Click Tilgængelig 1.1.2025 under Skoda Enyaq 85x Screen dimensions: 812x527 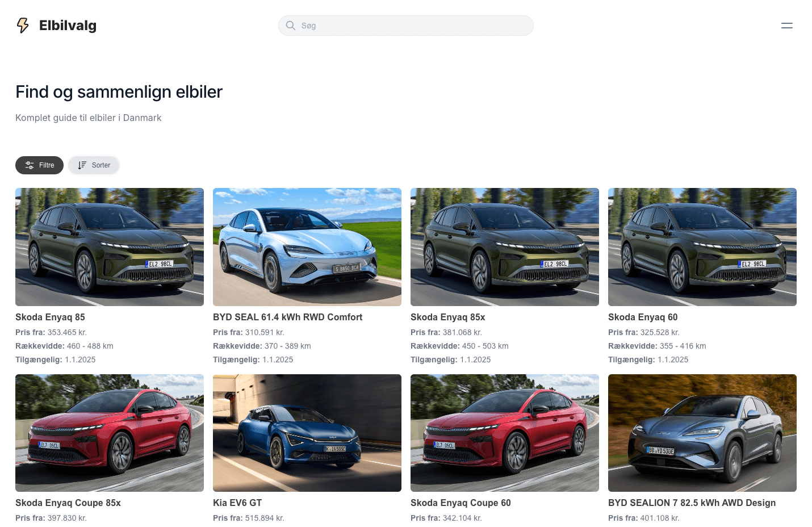pos(451,359)
